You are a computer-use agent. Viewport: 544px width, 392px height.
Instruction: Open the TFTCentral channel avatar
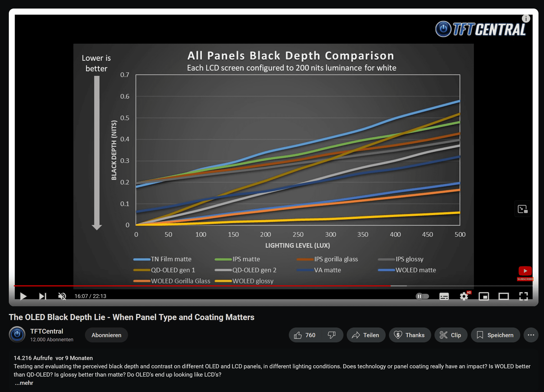(17, 334)
